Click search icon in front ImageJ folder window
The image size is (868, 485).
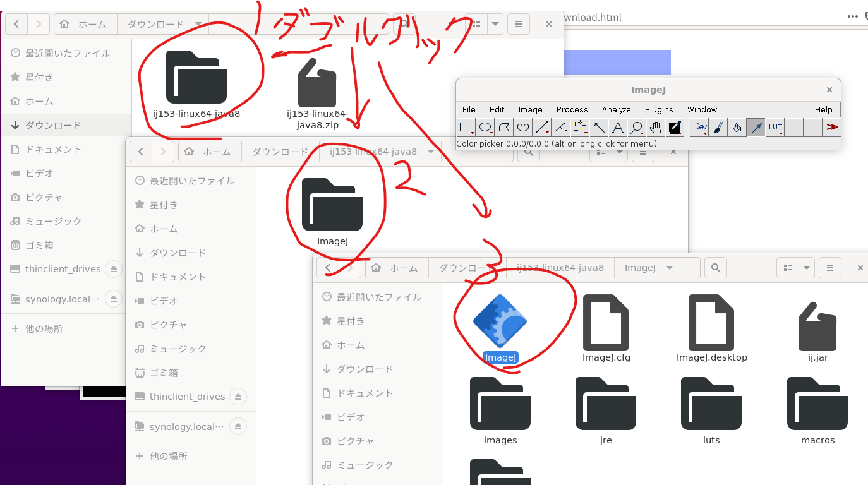(x=715, y=268)
